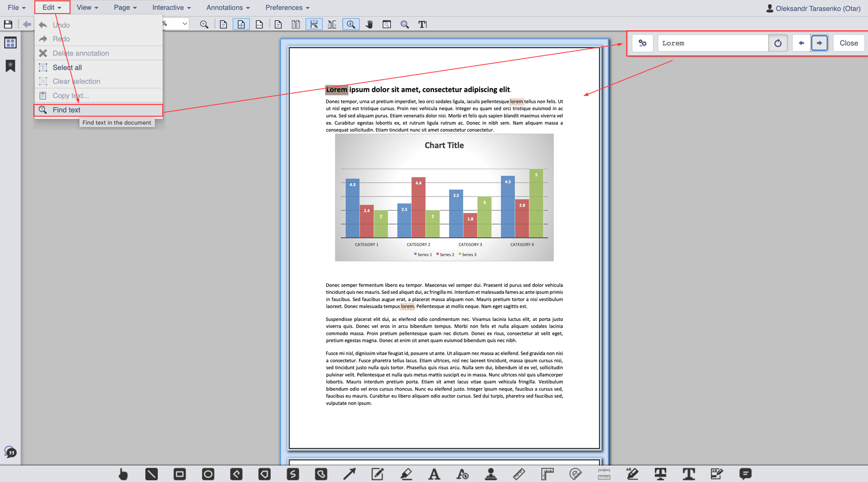The width and height of the screenshot is (868, 482).
Task: Select the pan hand tool
Action: pyautogui.click(x=369, y=24)
